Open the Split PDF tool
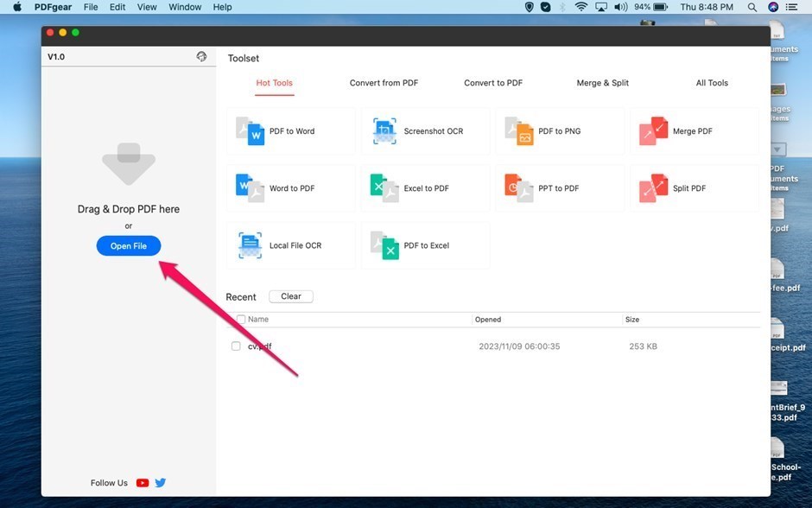Screen dimensions: 812x508 point(694,188)
